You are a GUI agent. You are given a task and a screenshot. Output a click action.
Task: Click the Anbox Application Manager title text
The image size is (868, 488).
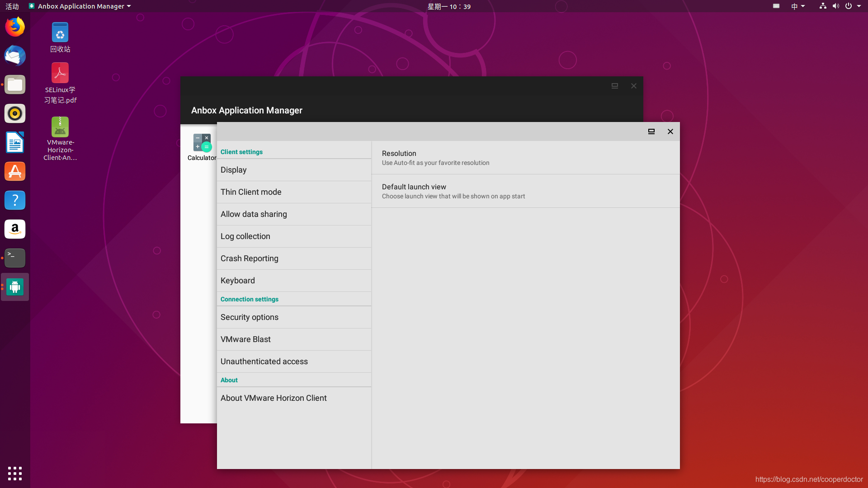247,110
